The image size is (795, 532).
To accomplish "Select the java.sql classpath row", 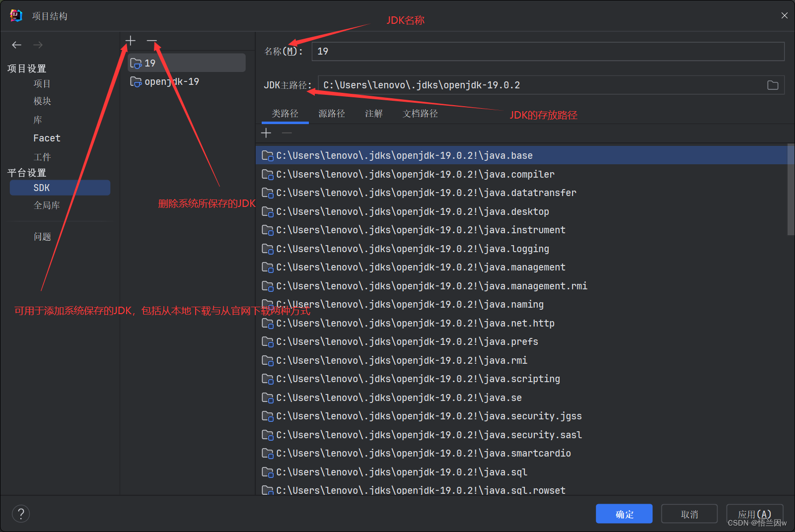I will 521,472.
